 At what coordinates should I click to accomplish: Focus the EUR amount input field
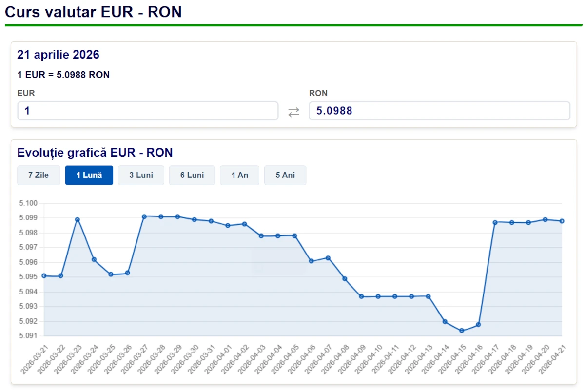(x=148, y=111)
